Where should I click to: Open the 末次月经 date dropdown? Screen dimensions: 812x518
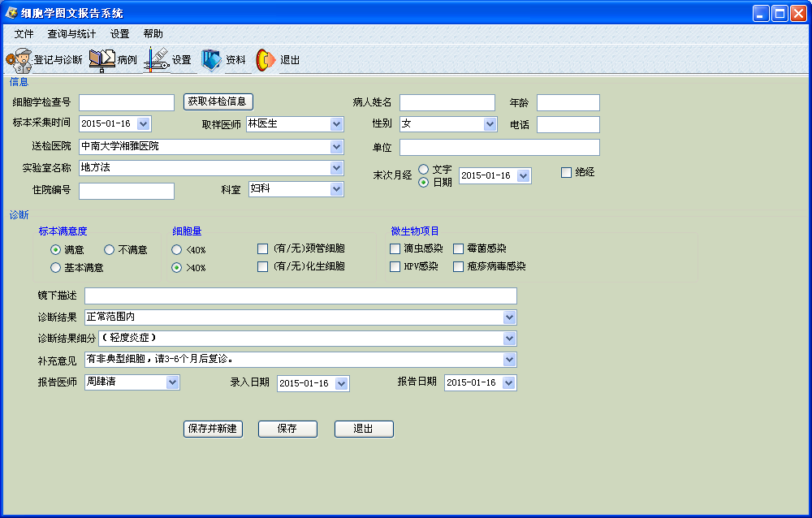[524, 175]
